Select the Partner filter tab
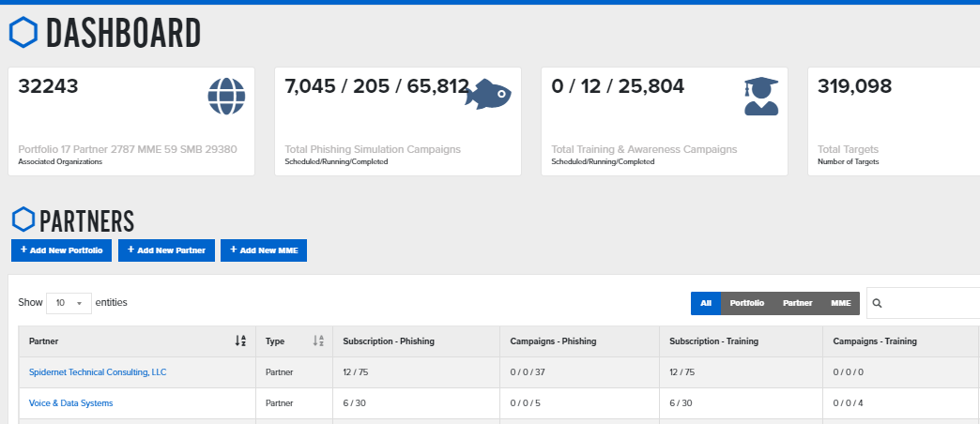 point(798,304)
